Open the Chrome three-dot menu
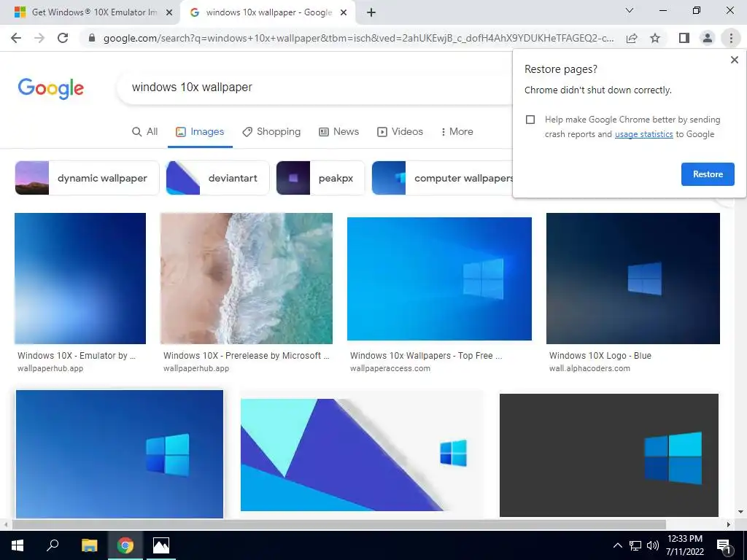 (x=731, y=38)
